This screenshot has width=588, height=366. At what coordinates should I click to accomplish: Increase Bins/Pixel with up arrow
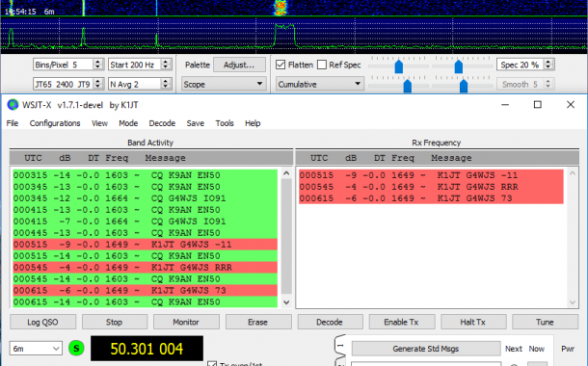(97, 62)
